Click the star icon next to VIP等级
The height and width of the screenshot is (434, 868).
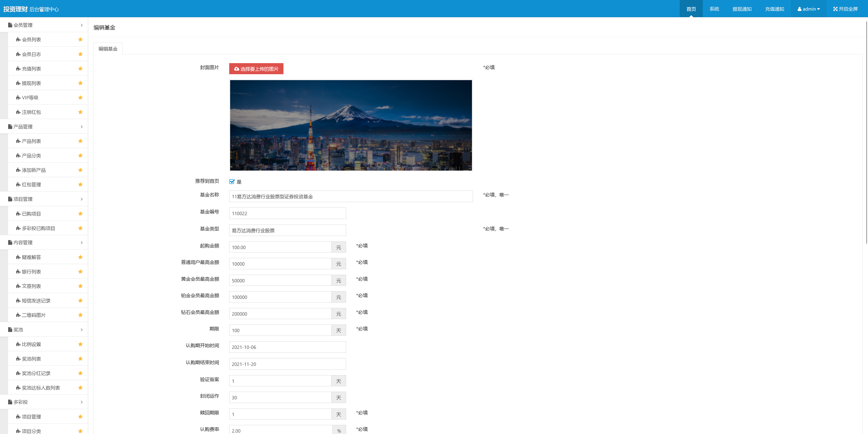(80, 98)
